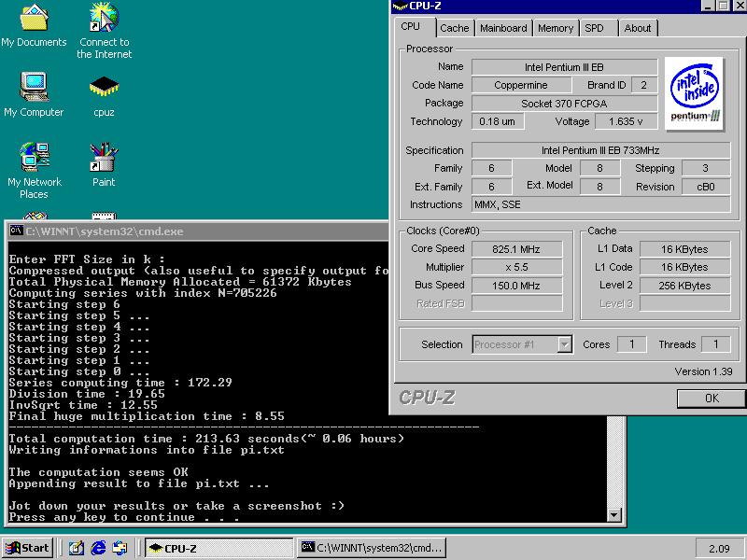Click the Coppermine code name value
The height and width of the screenshot is (560, 747).
point(521,85)
